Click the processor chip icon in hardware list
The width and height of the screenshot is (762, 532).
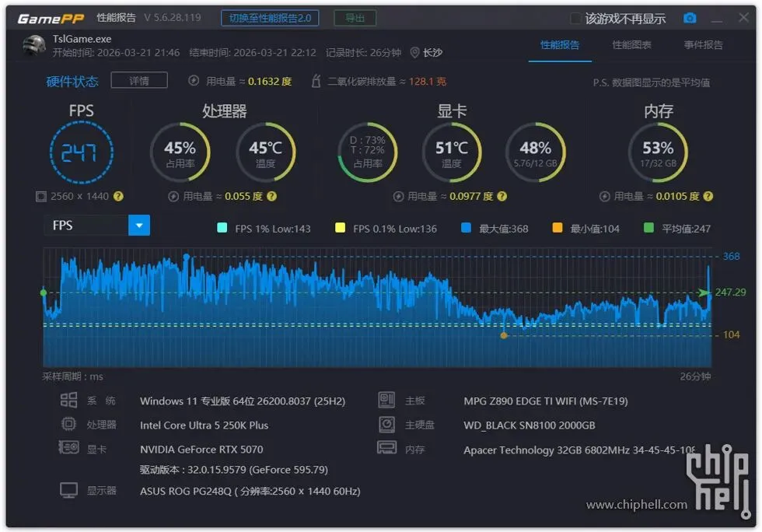coord(68,424)
